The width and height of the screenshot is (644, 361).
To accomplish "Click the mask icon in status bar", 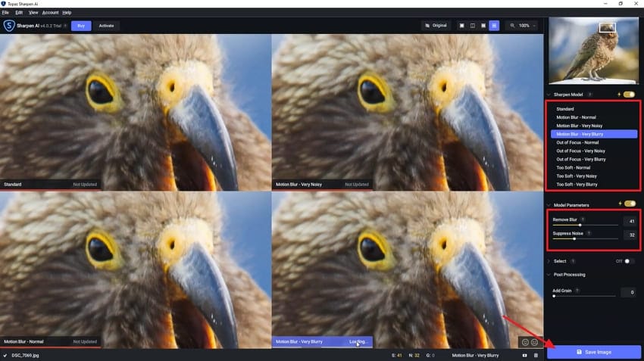I will (524, 355).
